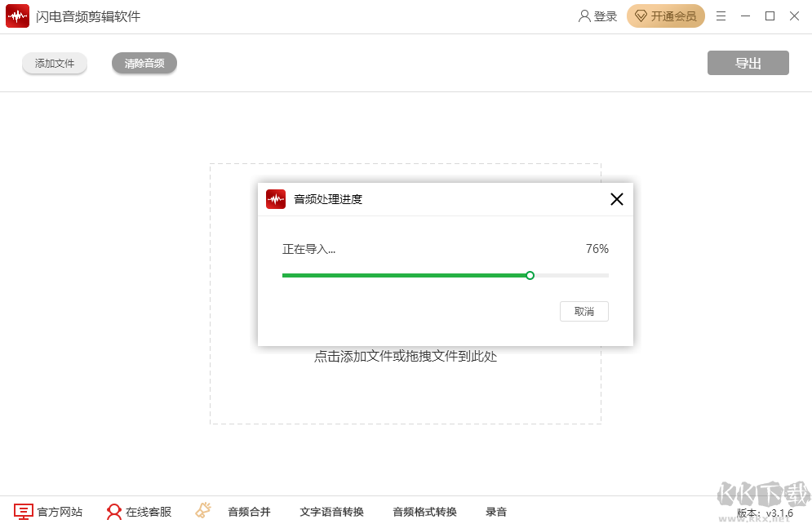Cancel the import with 取消 button
Screen dimensions: 812x524
pos(583,311)
